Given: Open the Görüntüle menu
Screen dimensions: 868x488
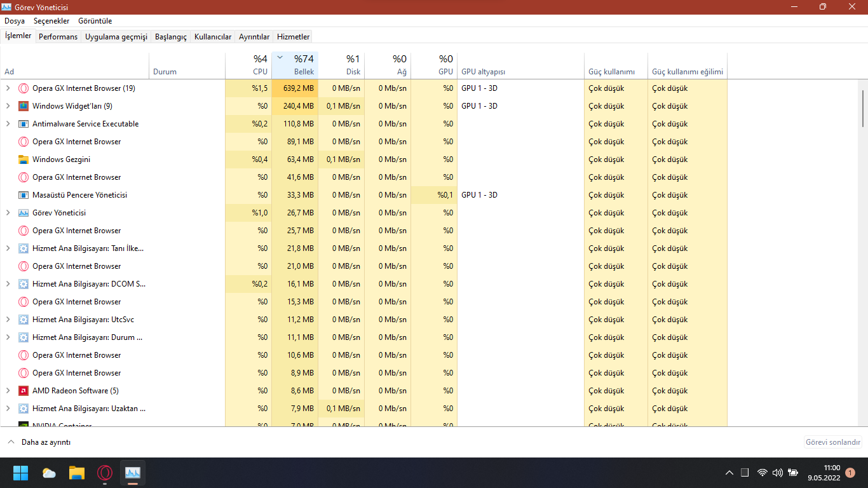Looking at the screenshot, I should [95, 21].
